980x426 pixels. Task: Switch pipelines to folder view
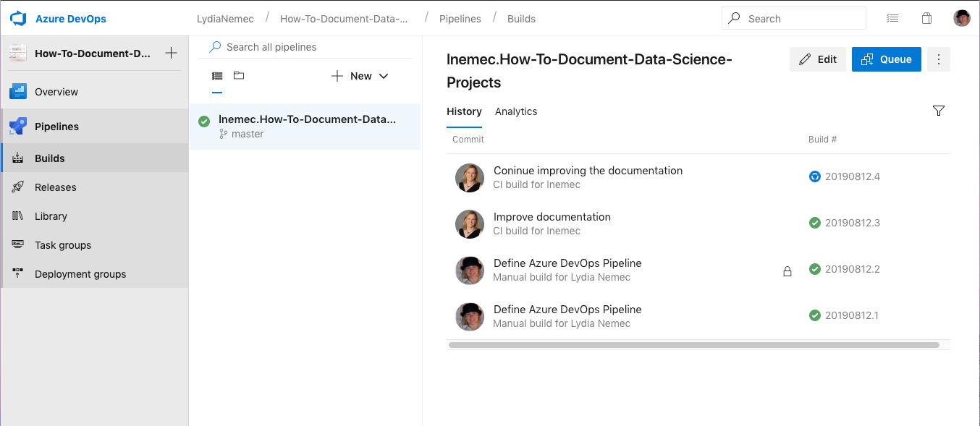238,75
